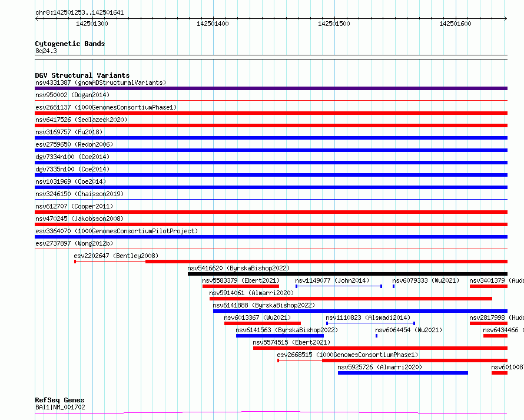
Task: Select esv2737897 (Wong2012b) variant label
Action: (x=74, y=243)
